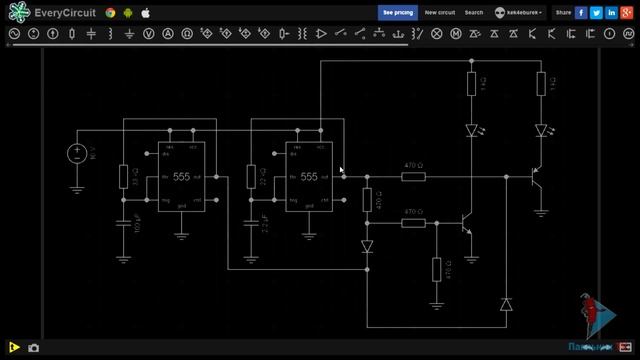Image resolution: width=640 pixels, height=360 pixels.
Task: Share circuit on LinkedIn
Action: click(611, 13)
